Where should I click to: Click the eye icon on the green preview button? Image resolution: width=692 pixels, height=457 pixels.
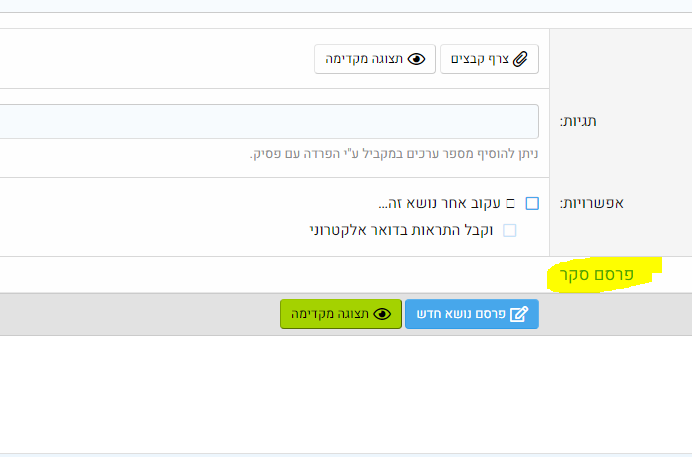(x=382, y=314)
